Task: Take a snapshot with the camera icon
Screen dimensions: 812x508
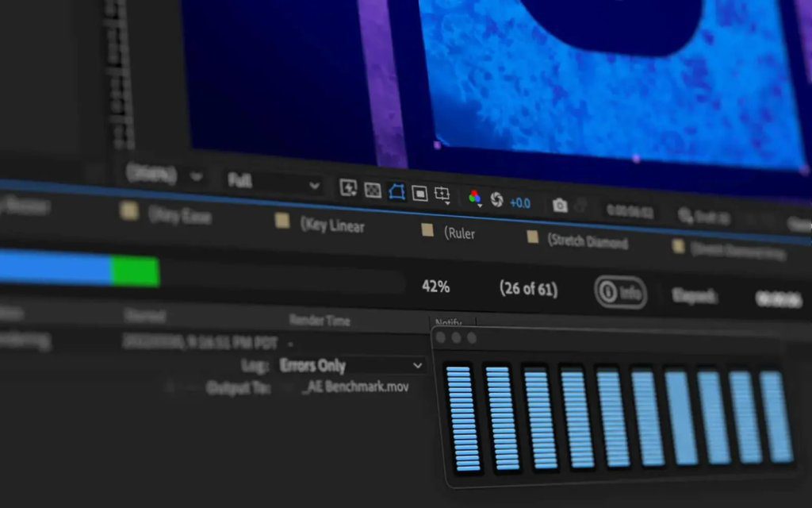Action: pos(560,206)
